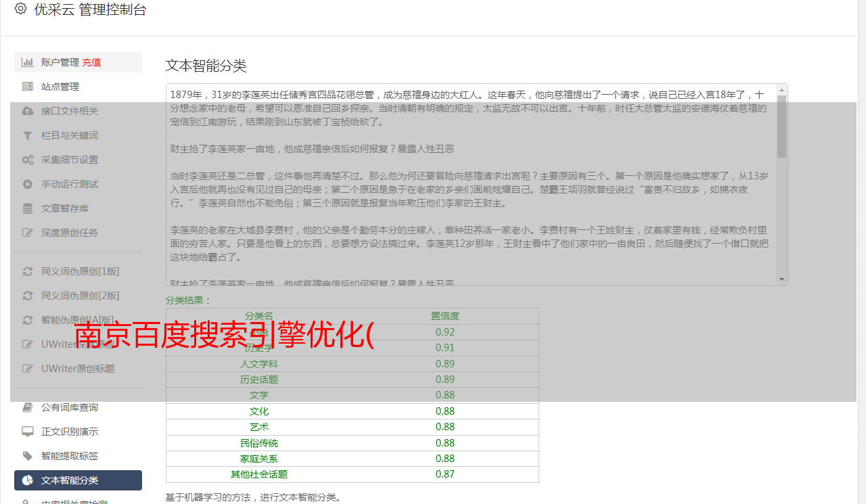866x504 pixels.
Task: Click the 置信度 column header
Action: pyautogui.click(x=445, y=316)
